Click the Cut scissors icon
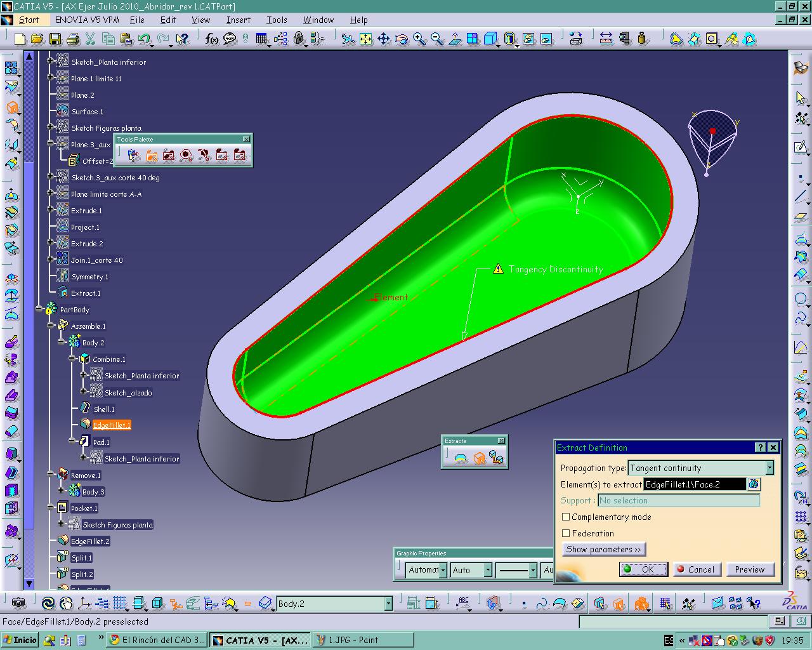The height and width of the screenshot is (650, 812). tap(91, 39)
